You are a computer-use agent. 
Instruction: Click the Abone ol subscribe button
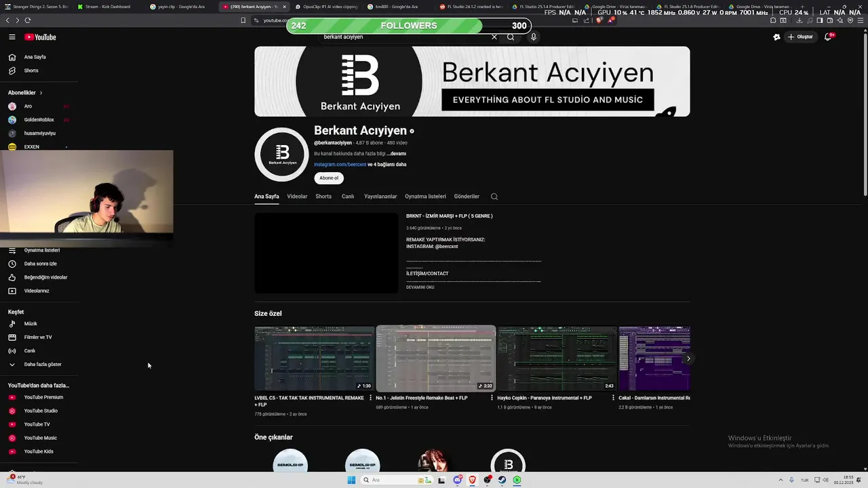[x=329, y=178]
